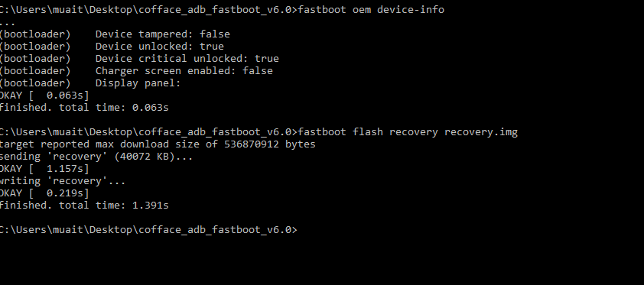Click the 'OKAY [ 1.157s]' result

coord(44,169)
